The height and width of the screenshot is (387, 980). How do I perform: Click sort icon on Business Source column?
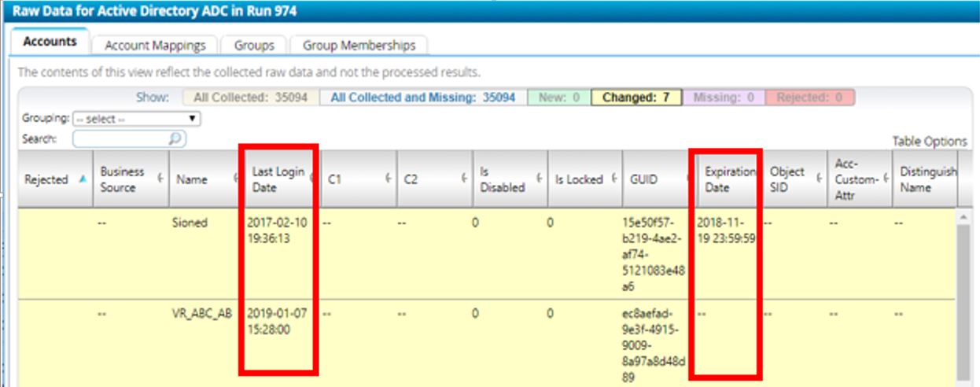160,179
